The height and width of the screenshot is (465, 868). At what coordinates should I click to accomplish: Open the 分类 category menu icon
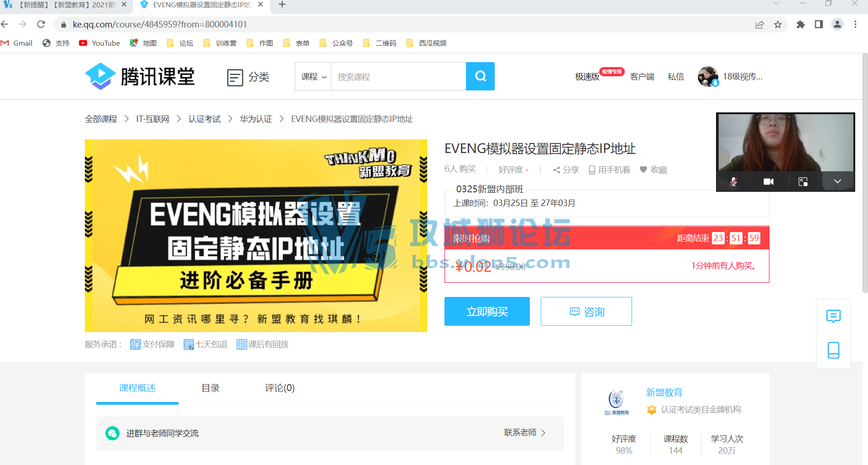(235, 77)
